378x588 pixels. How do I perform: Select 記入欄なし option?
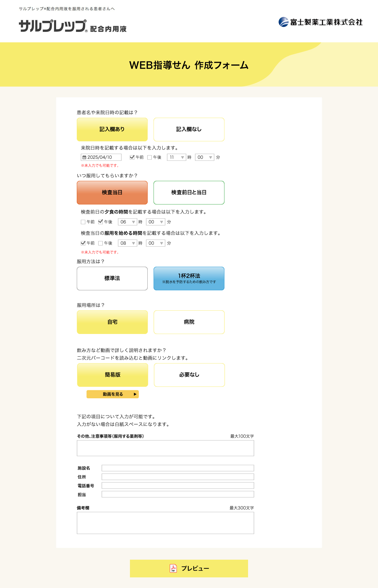(x=189, y=130)
